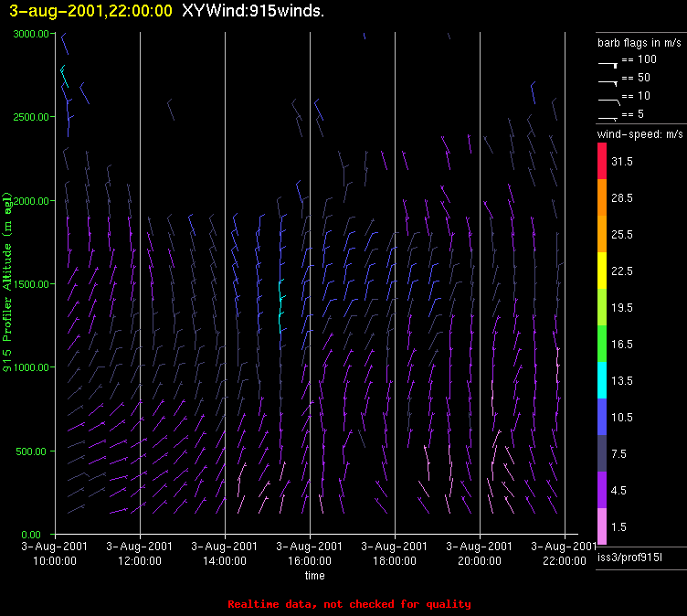
Task: Click the 1.5 wind-speed scale value
Action: coord(618,527)
